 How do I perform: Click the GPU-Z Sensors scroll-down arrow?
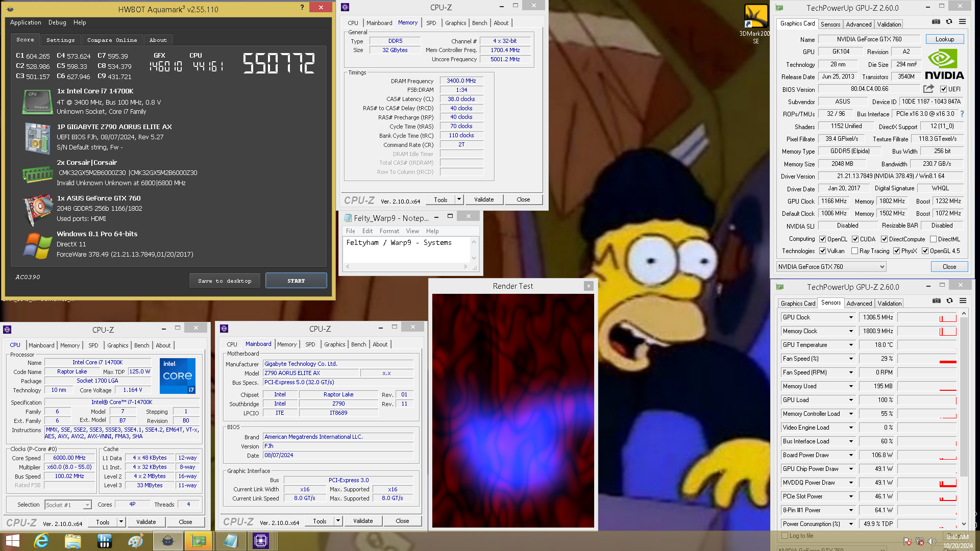pos(964,524)
